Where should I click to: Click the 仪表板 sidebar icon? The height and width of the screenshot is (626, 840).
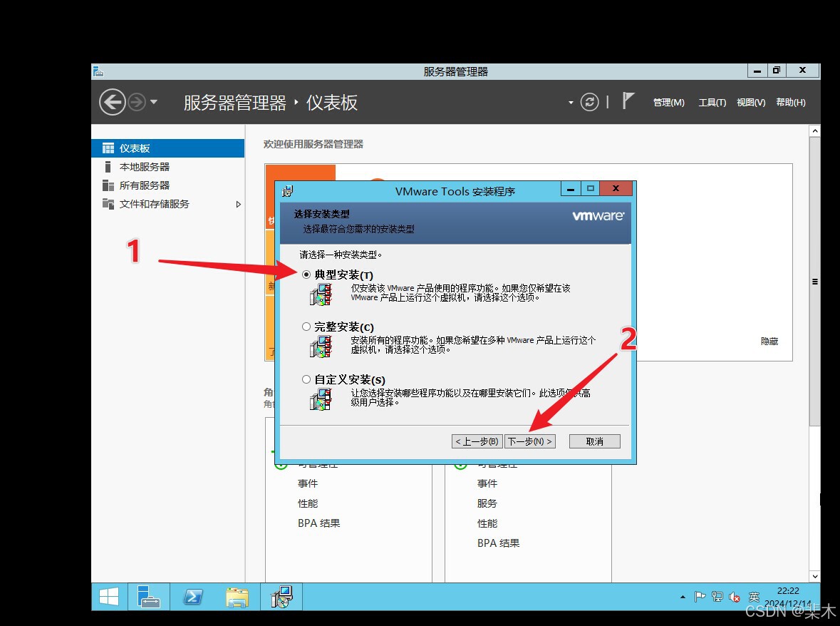point(108,148)
